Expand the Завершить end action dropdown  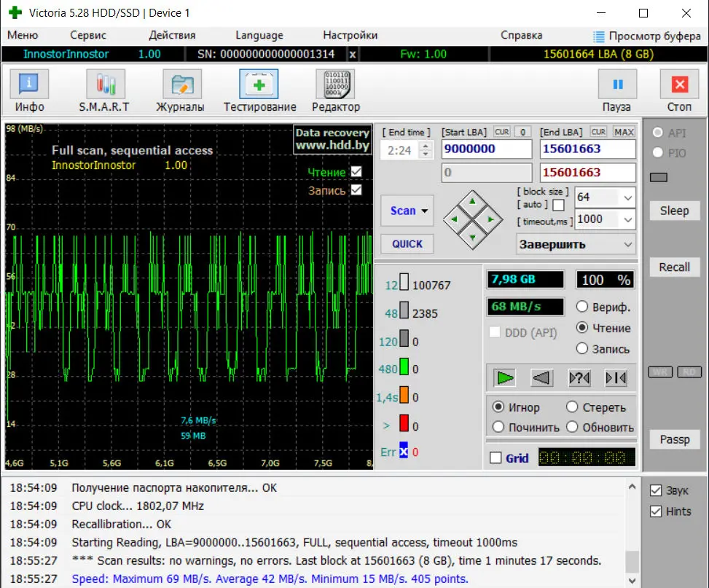pyautogui.click(x=627, y=245)
